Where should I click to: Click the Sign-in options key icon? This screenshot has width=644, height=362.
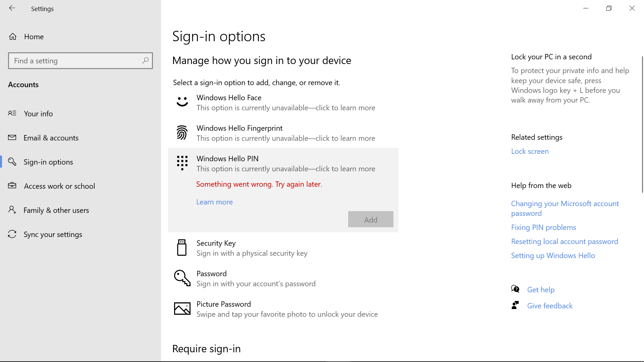tap(12, 162)
